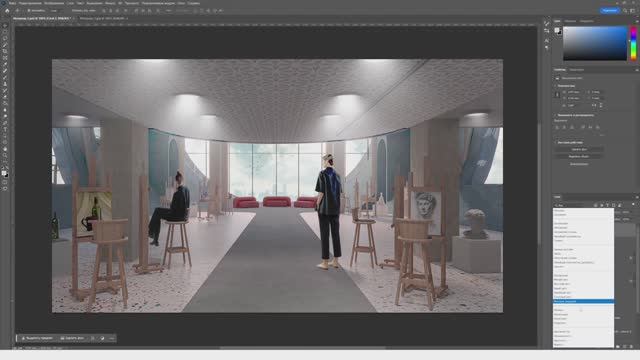640x360 pixels.
Task: Click Выделить предмет in contextual task bar
Action: click(x=37, y=338)
